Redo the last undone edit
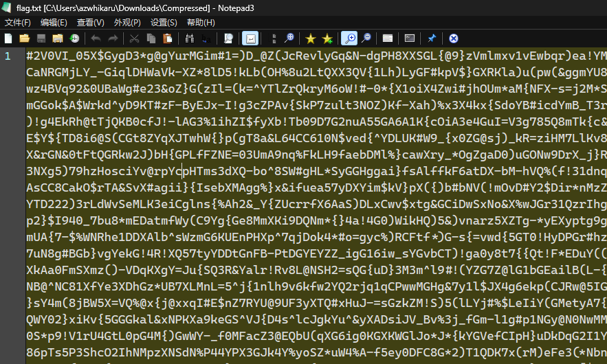607x364 pixels. pyautogui.click(x=113, y=38)
